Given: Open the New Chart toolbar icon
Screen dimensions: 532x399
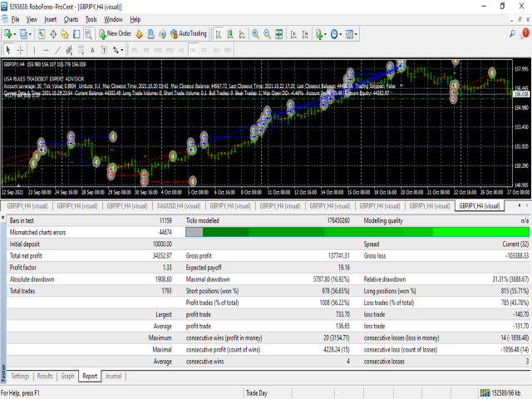Looking at the screenshot, I should click(7, 34).
